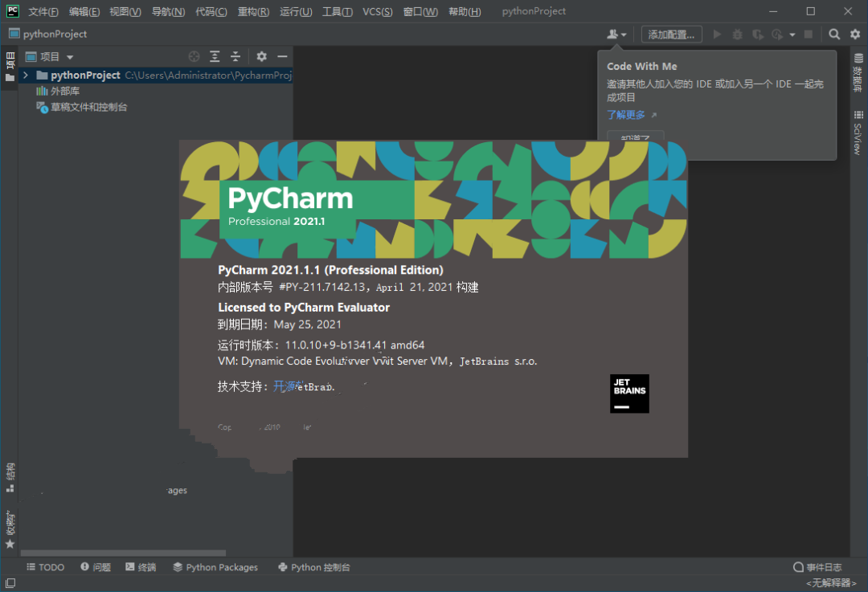Click the Debug bug icon

(737, 35)
